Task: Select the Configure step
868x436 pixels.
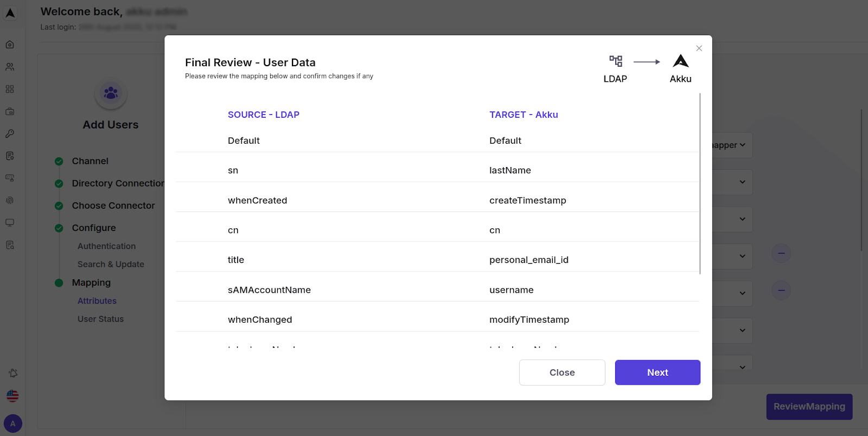Action: (x=94, y=228)
